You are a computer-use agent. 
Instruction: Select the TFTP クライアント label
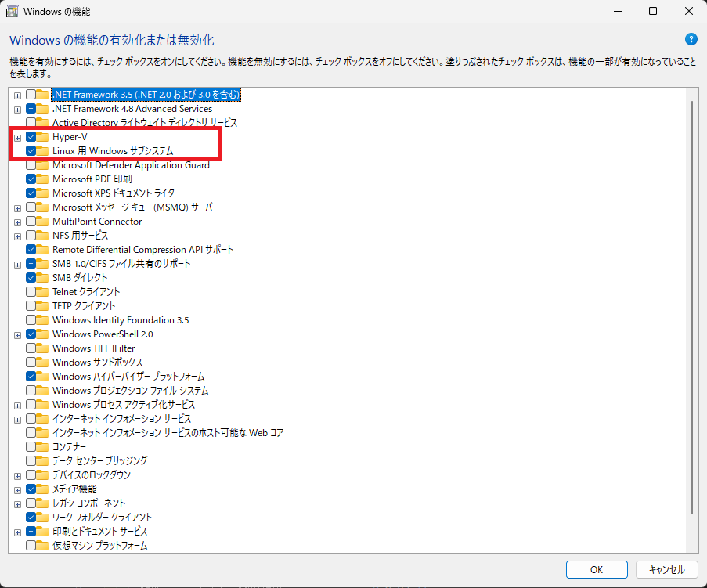(84, 305)
